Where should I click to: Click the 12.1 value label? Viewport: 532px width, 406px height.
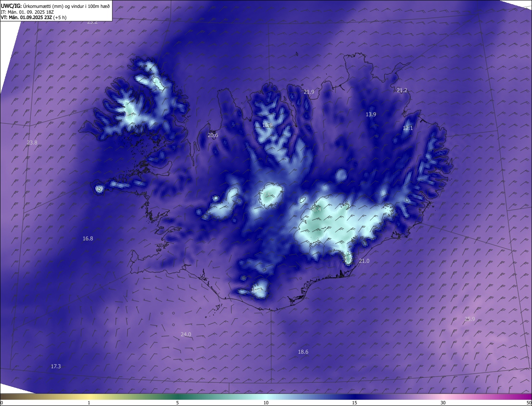click(x=408, y=128)
